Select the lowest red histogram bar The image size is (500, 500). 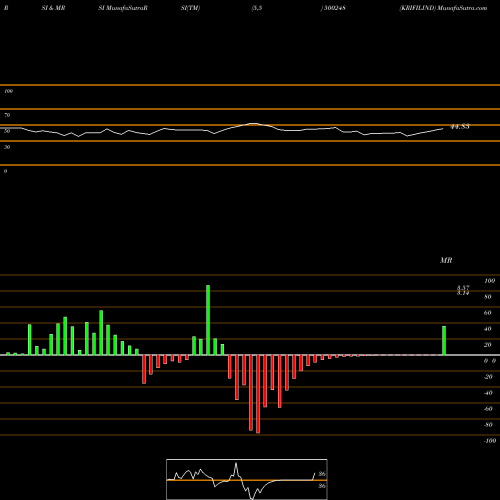pyautogui.click(x=258, y=394)
